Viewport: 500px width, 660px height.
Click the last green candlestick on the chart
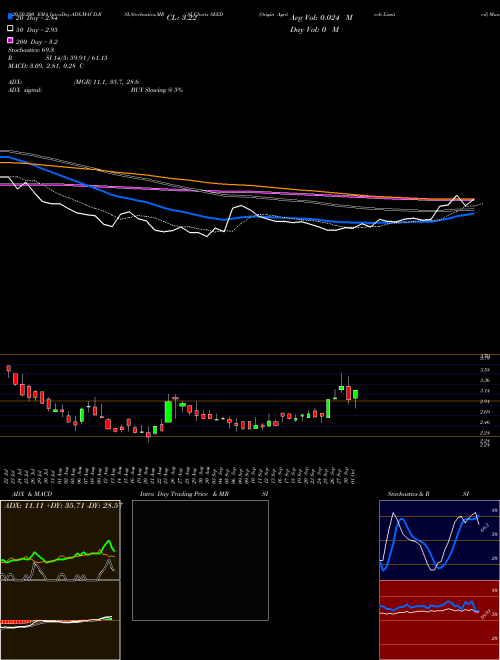(x=356, y=394)
